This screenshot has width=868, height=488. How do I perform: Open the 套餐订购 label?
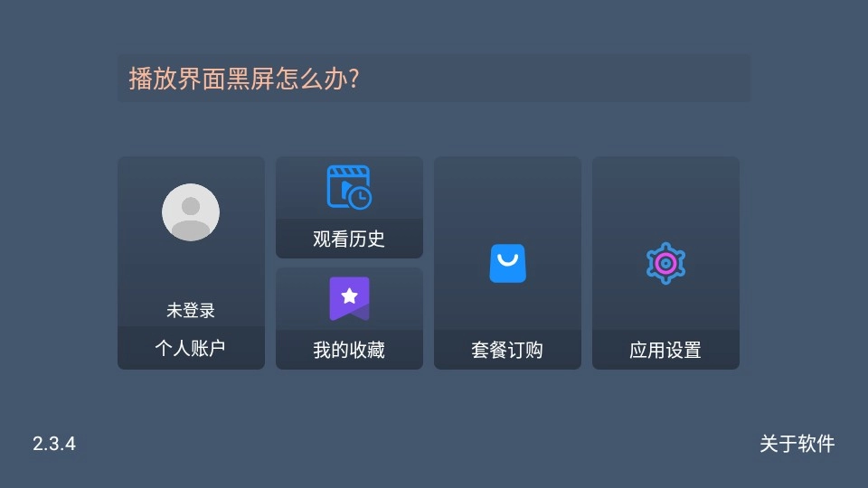pos(507,350)
